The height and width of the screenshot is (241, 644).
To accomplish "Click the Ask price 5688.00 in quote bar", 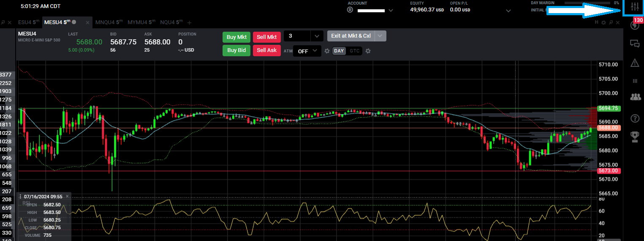I will pos(158,42).
